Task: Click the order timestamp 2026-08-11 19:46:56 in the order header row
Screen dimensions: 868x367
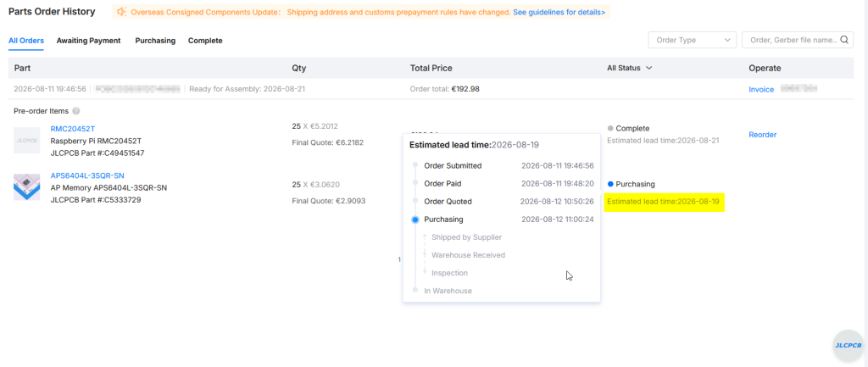Action: pyautogui.click(x=50, y=89)
